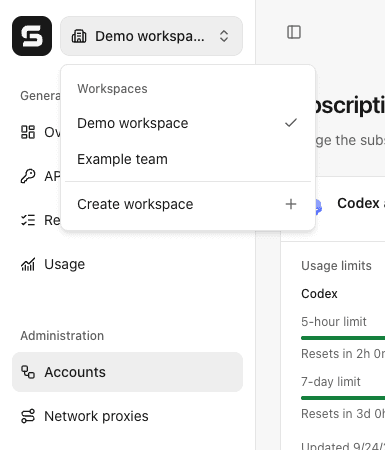385x450 pixels.
Task: Click the Codex account name in card header
Action: [361, 203]
